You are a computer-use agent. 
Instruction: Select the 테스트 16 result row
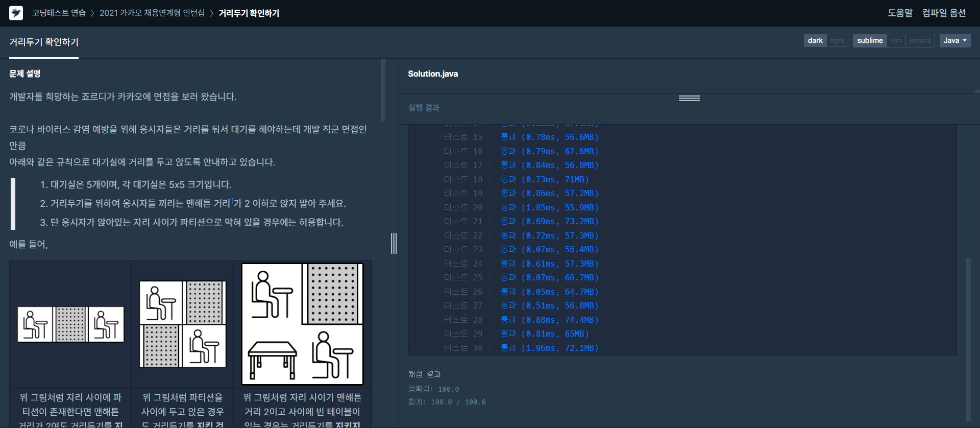521,152
